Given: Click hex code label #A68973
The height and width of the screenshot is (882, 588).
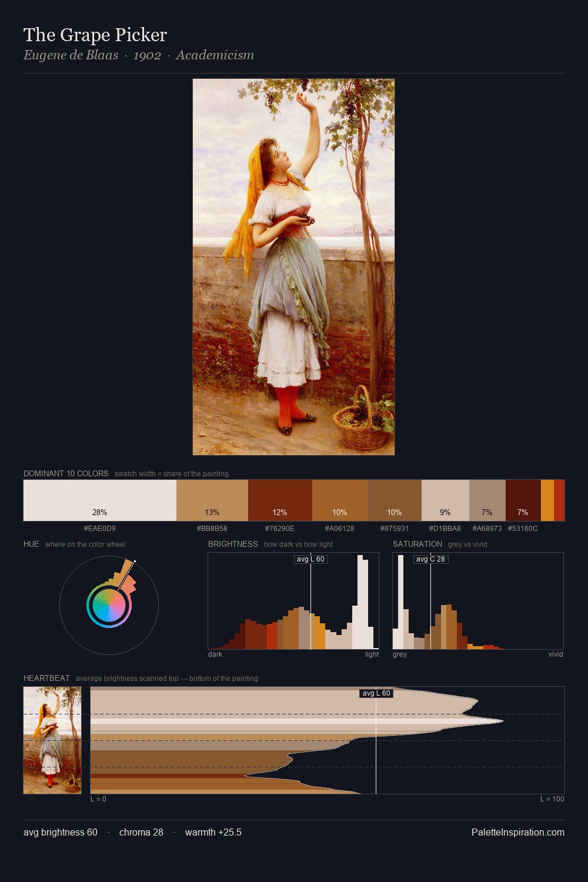Looking at the screenshot, I should [487, 529].
